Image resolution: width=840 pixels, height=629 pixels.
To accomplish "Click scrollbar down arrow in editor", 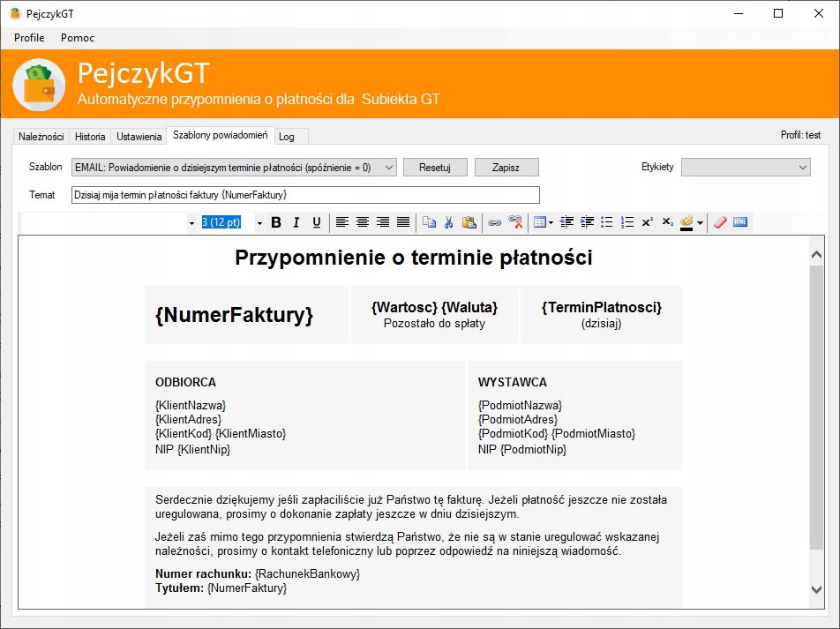I will 816,589.
